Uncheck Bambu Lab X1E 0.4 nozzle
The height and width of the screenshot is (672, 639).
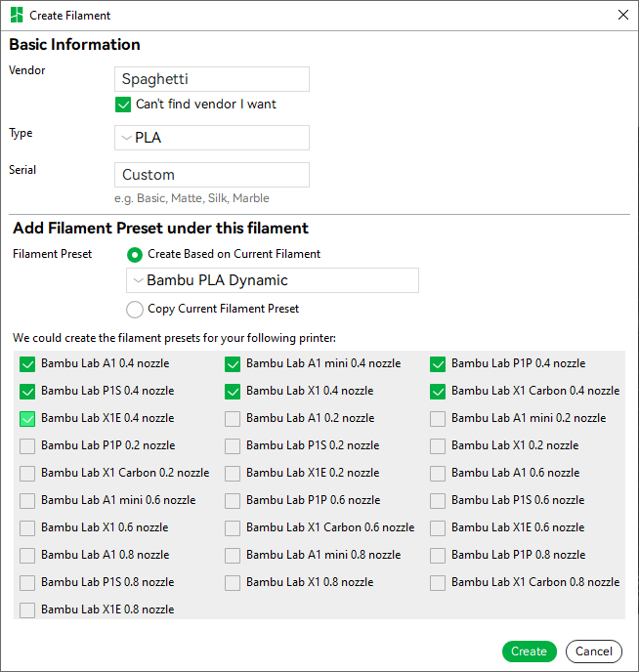pyautogui.click(x=27, y=419)
